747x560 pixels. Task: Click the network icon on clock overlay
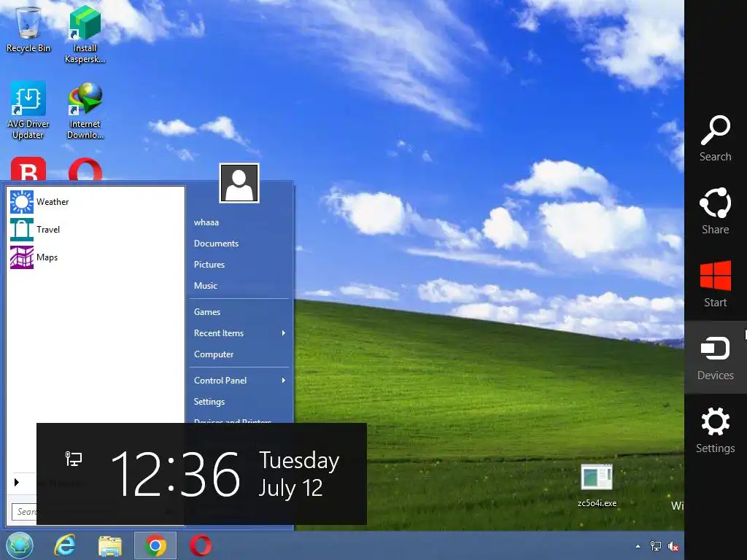click(x=74, y=458)
